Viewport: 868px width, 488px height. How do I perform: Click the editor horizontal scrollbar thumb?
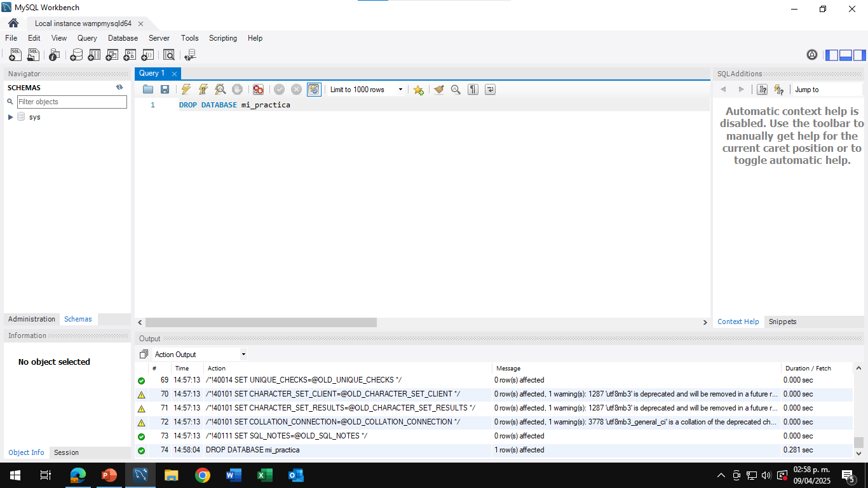261,323
